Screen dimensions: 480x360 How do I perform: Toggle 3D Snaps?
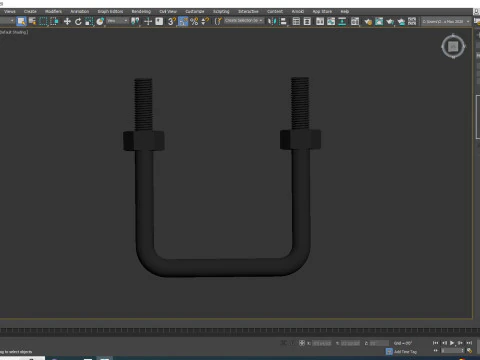172,21
